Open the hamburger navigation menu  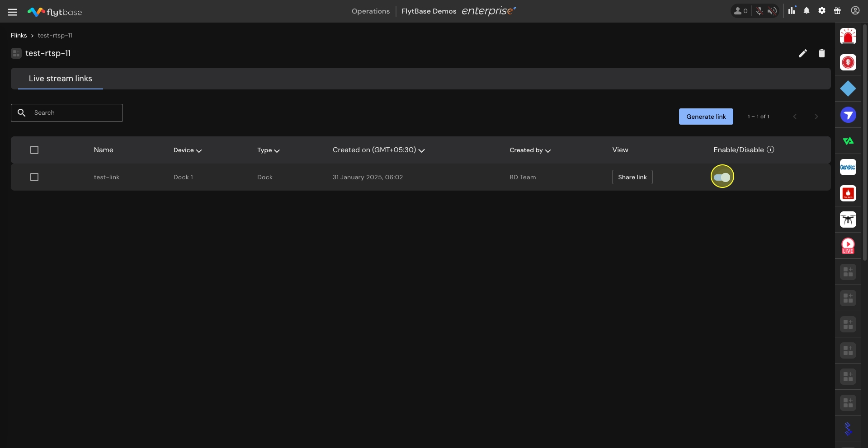point(13,12)
